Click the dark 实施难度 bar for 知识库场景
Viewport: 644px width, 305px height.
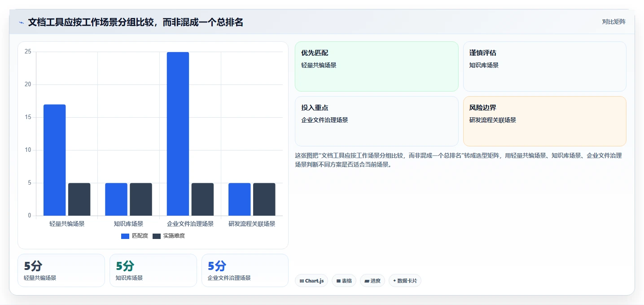coord(141,199)
